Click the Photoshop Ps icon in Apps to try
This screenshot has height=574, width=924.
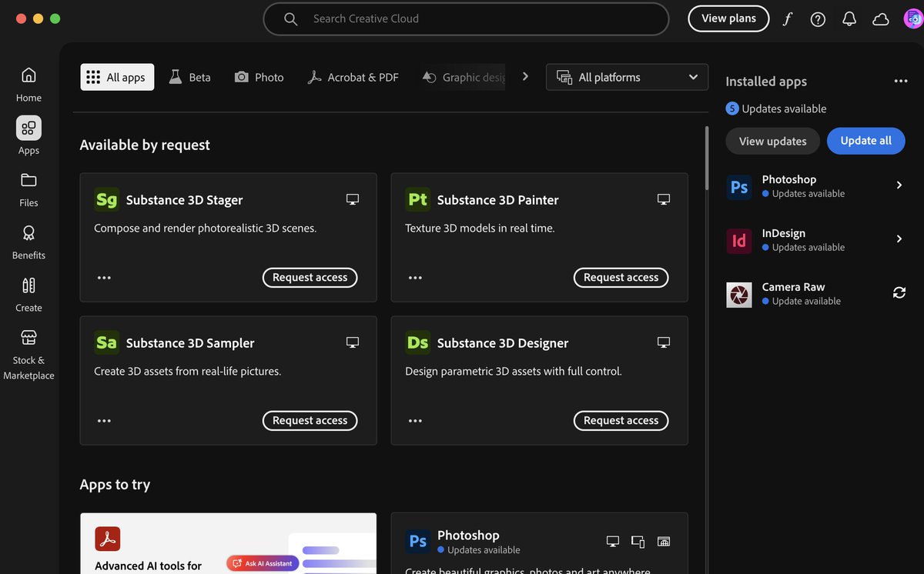(x=417, y=541)
